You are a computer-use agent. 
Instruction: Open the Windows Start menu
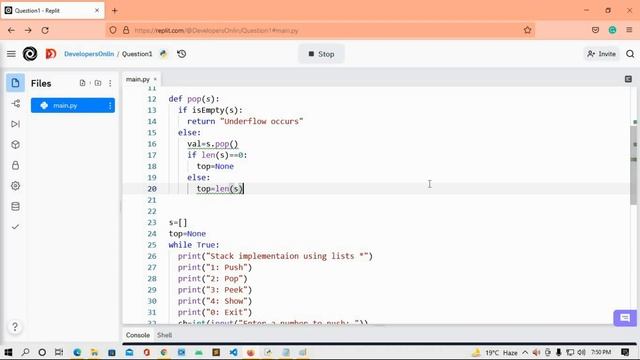pos(8,352)
